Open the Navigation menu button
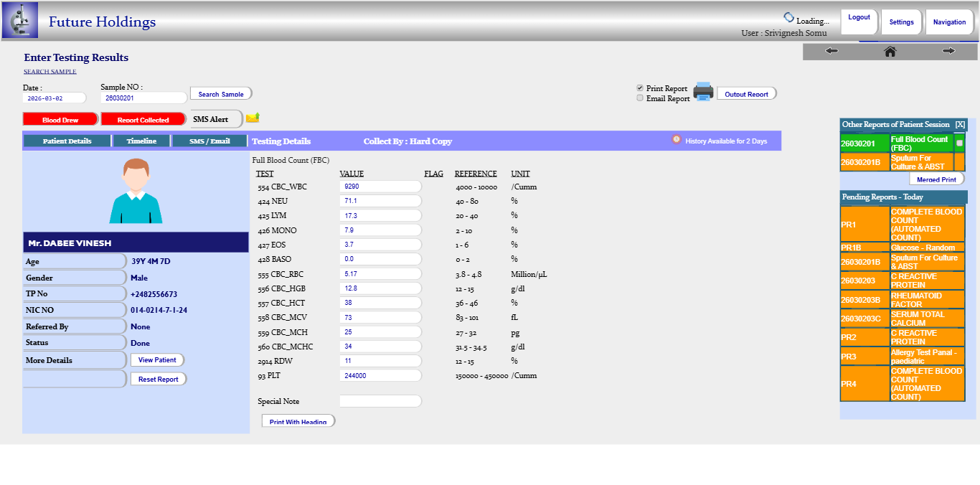Screen dimensions: 980x485 pos(949,22)
